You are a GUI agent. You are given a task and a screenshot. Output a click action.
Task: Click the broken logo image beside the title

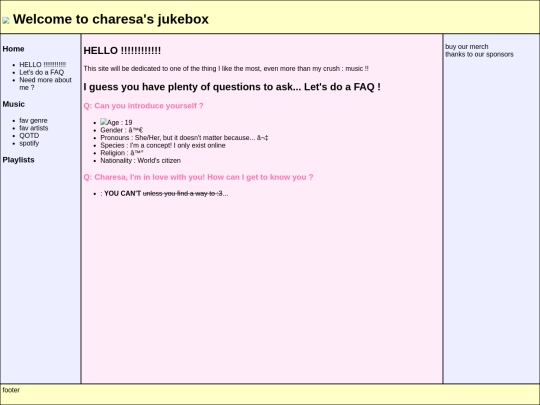tap(6, 21)
